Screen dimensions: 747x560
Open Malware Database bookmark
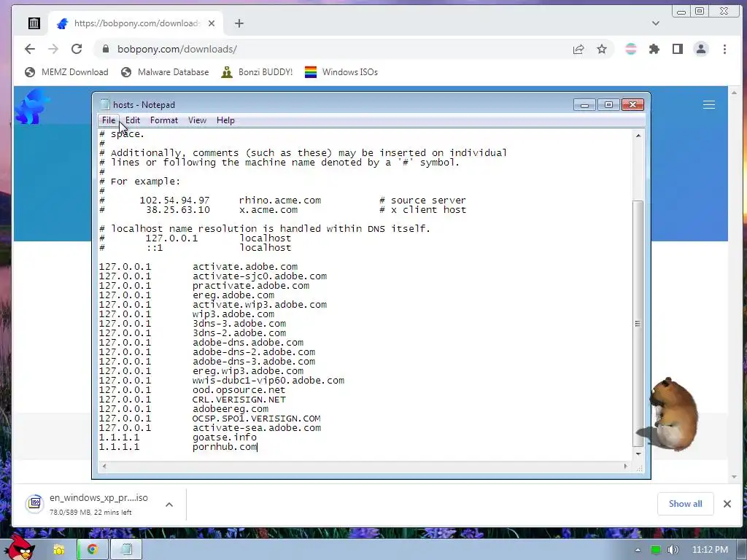[x=165, y=72]
